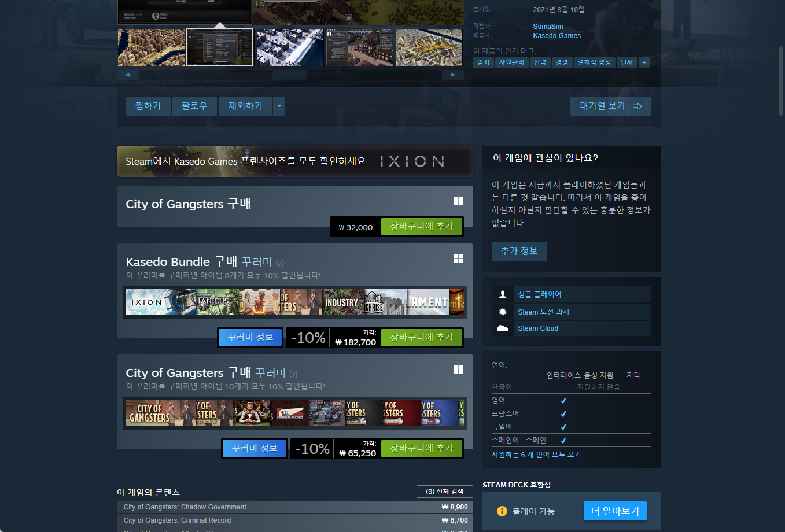
Task: Click Project Highrise image in Kasedo Bundle
Action: (x=386, y=302)
